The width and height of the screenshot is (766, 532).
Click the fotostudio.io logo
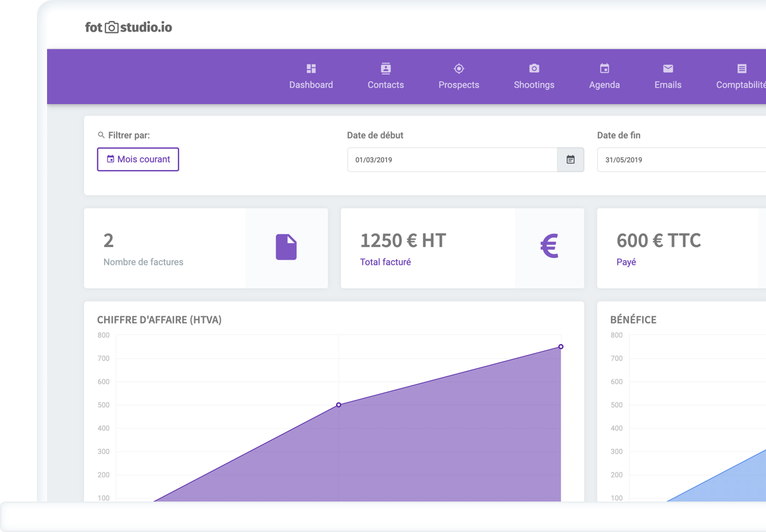coord(128,27)
